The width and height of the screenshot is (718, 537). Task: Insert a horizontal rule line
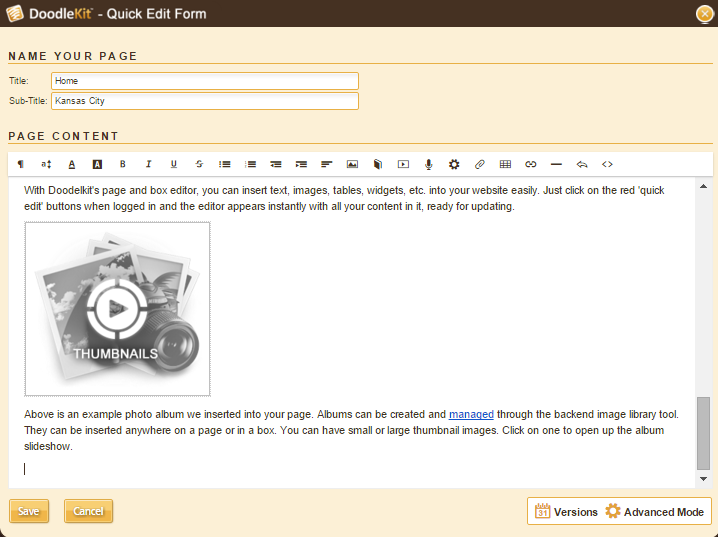(x=556, y=164)
